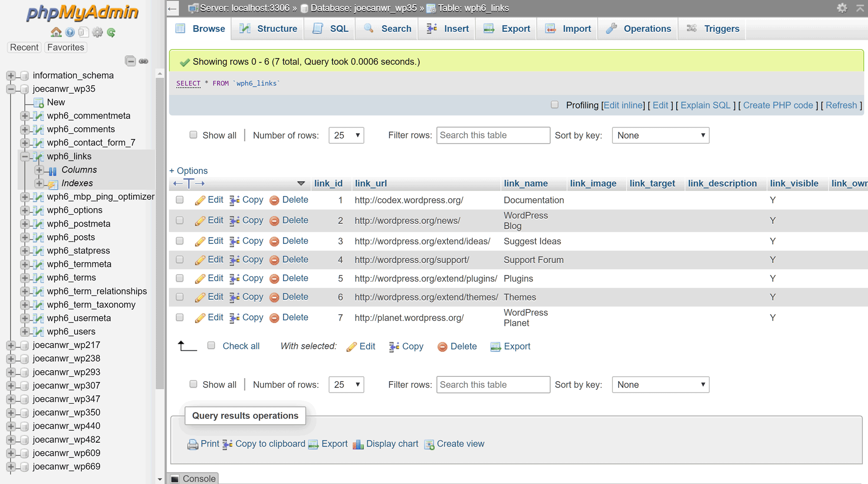Image resolution: width=868 pixels, height=484 pixels.
Task: Toggle link with main panel chain icon
Action: click(x=144, y=61)
